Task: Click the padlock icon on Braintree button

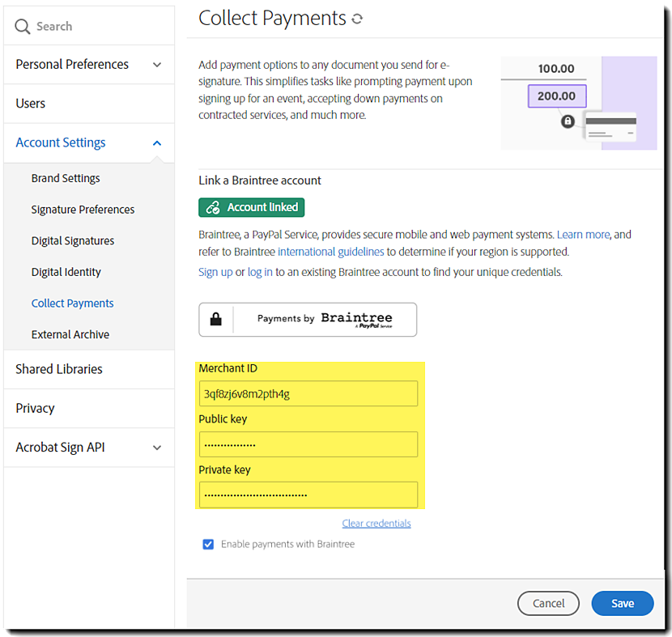Action: point(216,320)
